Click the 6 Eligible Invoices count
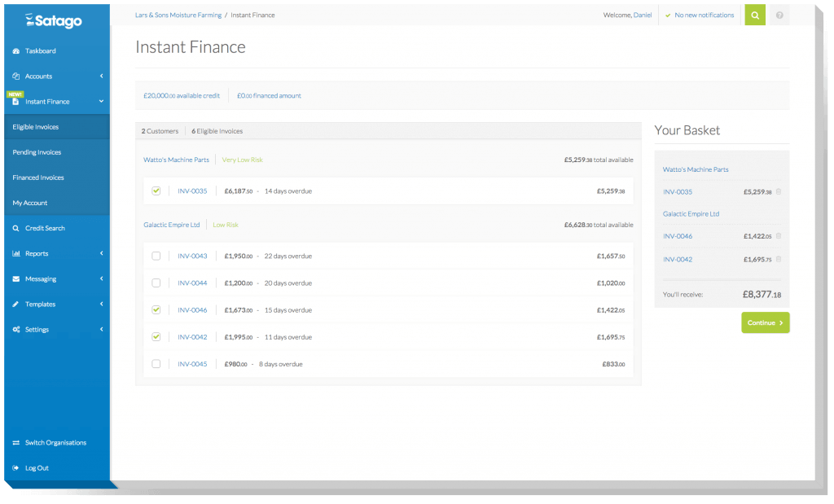 click(x=217, y=131)
